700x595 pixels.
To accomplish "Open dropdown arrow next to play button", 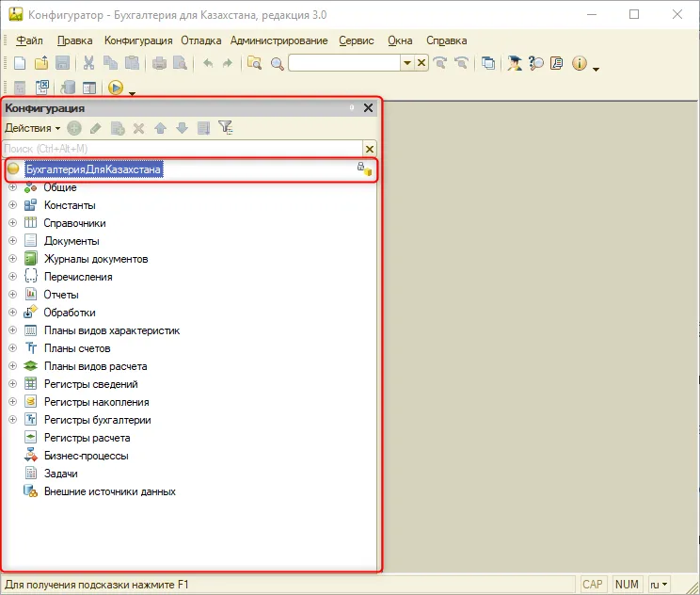I will tap(132, 93).
